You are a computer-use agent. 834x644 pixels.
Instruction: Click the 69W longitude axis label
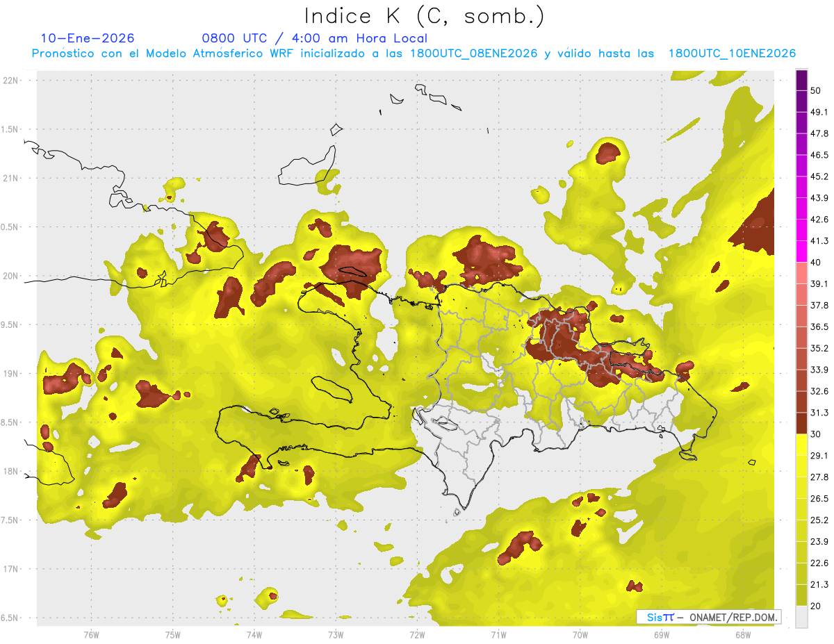[661, 635]
